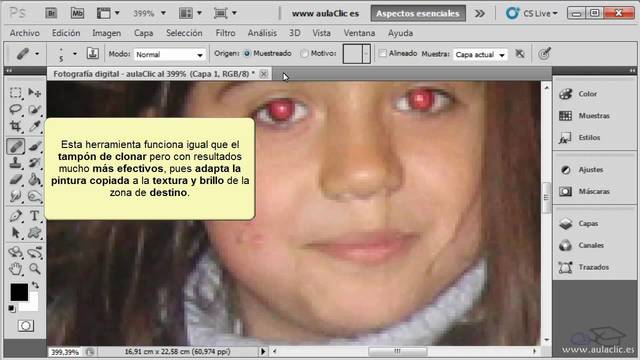
Task: Open the Ventana menu
Action: coord(359,33)
